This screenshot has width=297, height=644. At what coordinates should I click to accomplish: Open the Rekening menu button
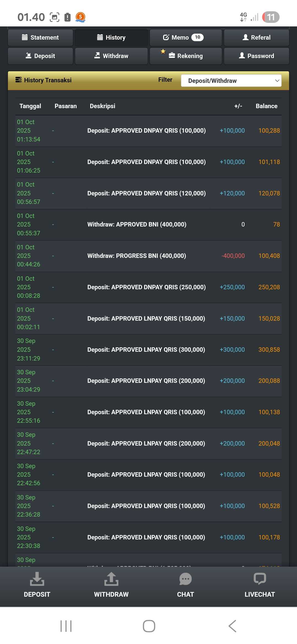tap(186, 56)
